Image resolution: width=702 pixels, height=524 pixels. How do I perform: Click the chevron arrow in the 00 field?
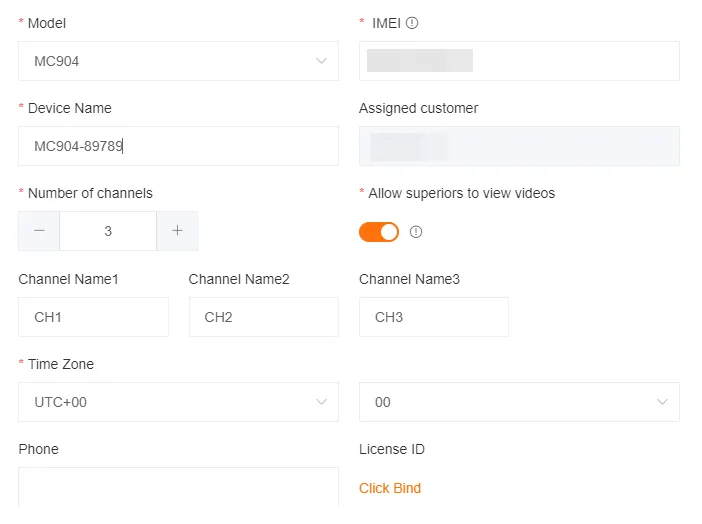click(x=662, y=402)
